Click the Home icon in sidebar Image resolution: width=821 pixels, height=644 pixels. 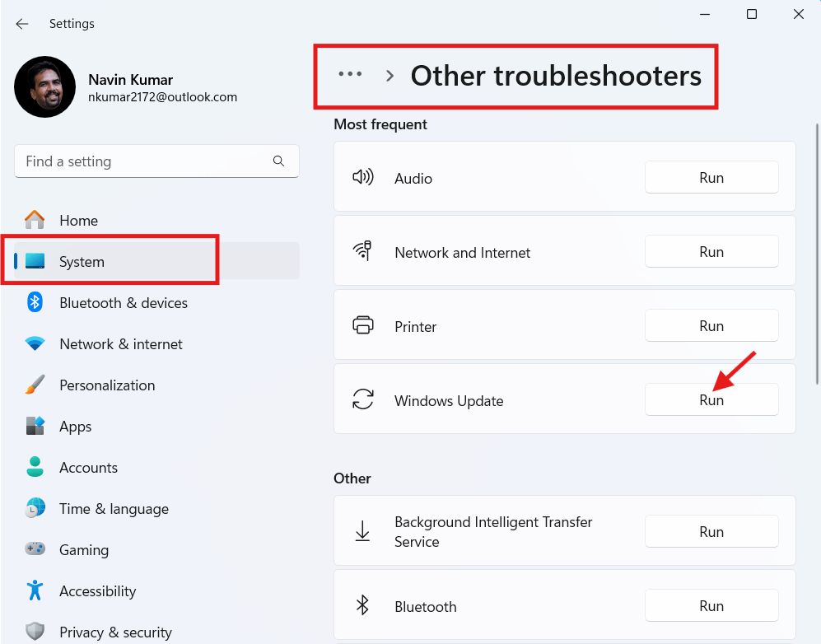point(35,220)
